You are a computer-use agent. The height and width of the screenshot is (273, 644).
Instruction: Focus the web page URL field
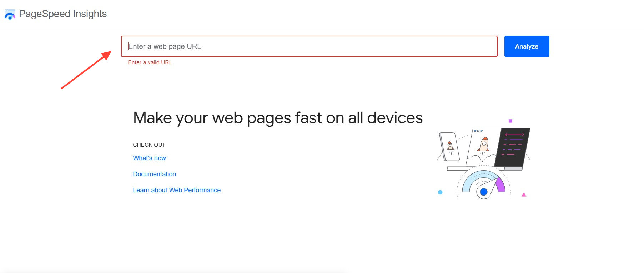[309, 46]
